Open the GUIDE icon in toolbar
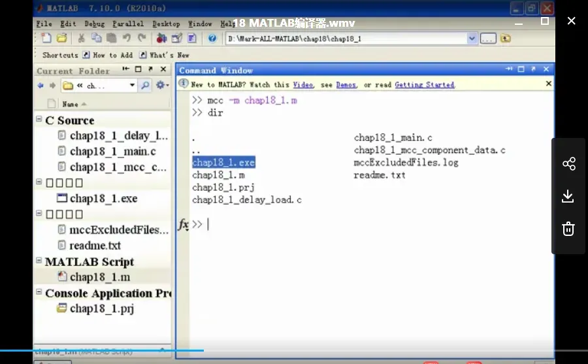 click(x=176, y=38)
